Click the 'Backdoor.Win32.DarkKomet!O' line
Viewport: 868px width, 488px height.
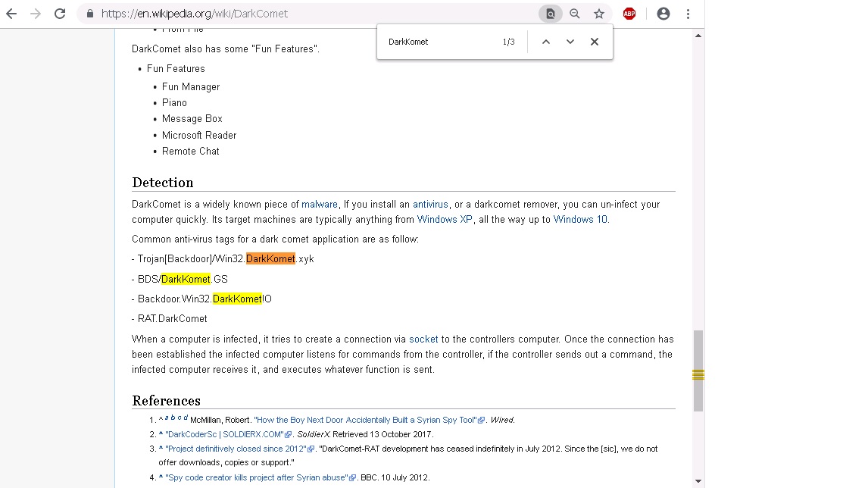tap(201, 299)
